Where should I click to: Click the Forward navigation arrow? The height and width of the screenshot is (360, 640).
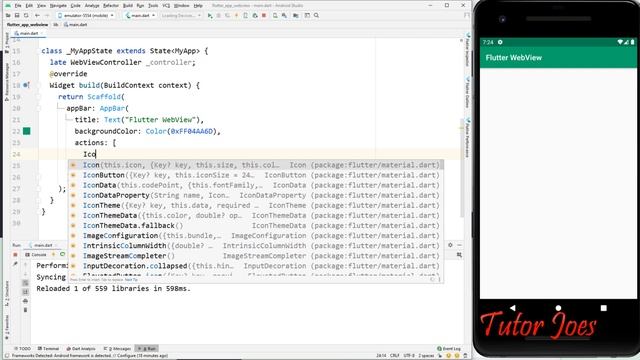coord(47,16)
